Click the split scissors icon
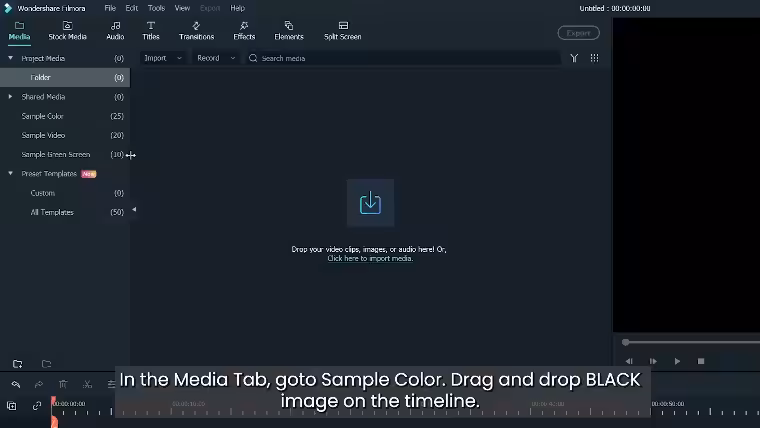The width and height of the screenshot is (760, 428). (x=87, y=384)
